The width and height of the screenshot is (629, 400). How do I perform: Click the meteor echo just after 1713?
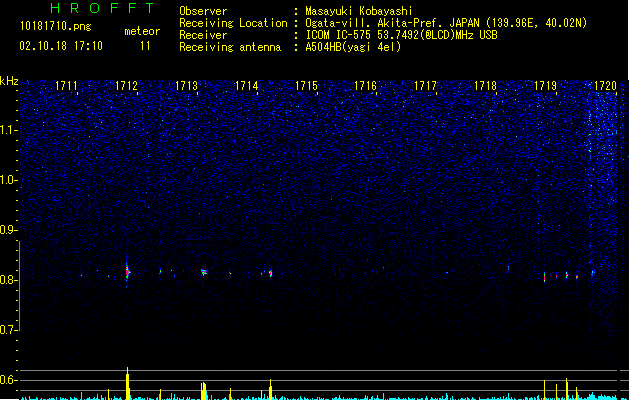tap(204, 272)
